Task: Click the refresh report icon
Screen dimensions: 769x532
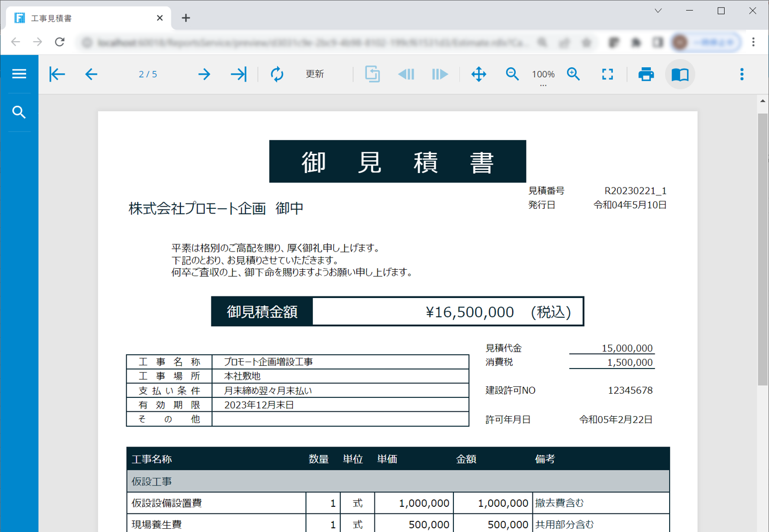Action: pos(277,74)
